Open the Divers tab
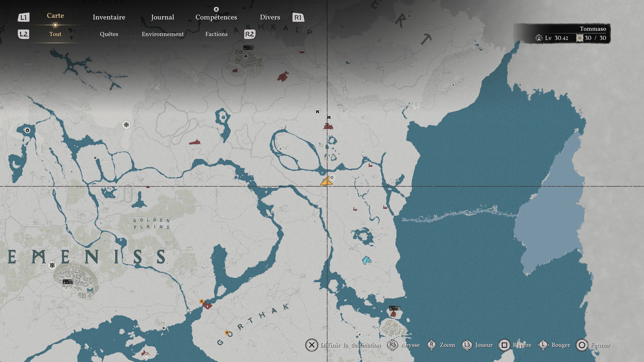This screenshot has height=362, width=644. coord(270,17)
